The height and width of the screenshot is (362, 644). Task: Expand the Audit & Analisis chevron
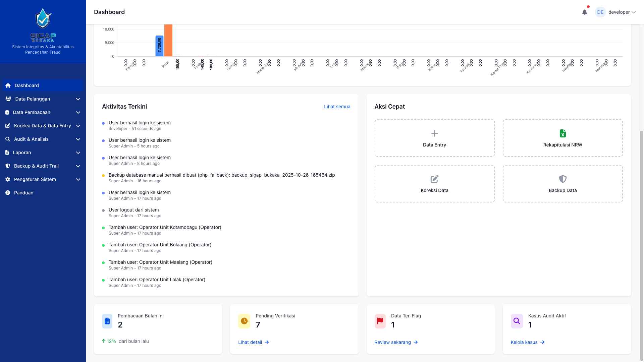78,139
